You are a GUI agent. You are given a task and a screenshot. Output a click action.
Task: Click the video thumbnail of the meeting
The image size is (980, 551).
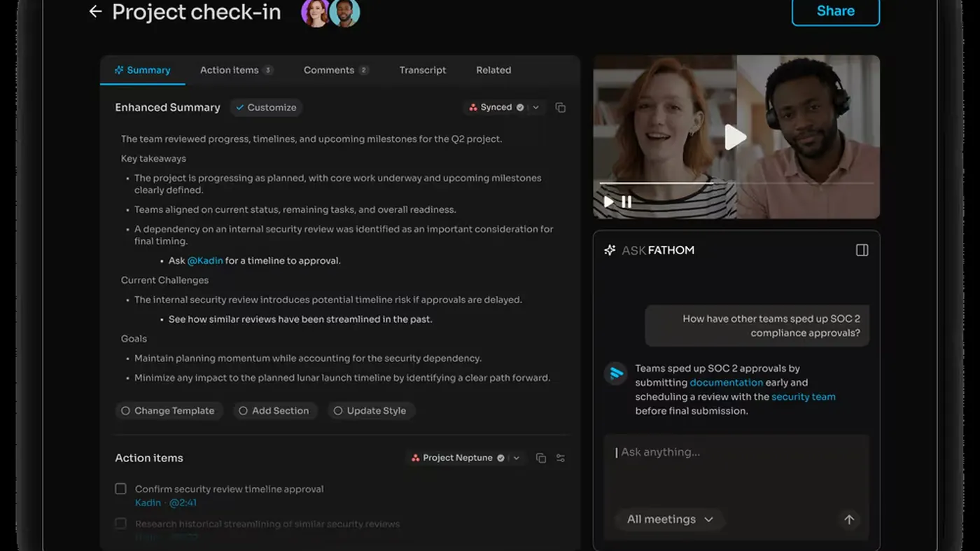click(x=736, y=137)
